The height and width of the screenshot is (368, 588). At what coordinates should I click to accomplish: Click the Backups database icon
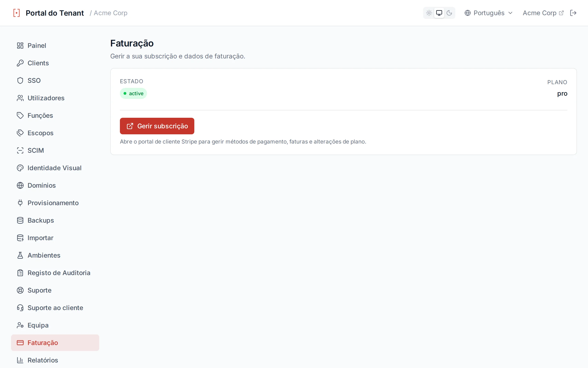pyautogui.click(x=20, y=220)
